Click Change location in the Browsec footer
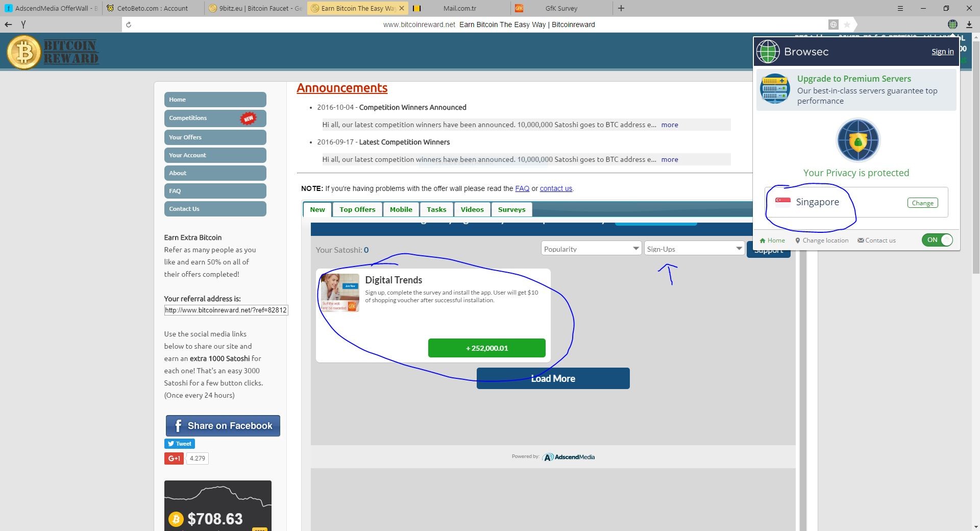The height and width of the screenshot is (531, 980). click(822, 240)
